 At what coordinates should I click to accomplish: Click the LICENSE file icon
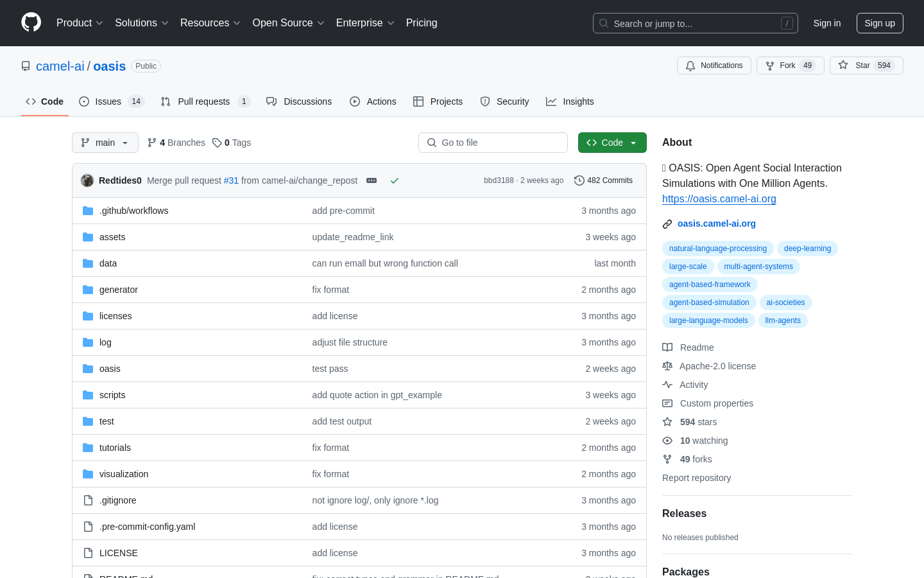[88, 553]
